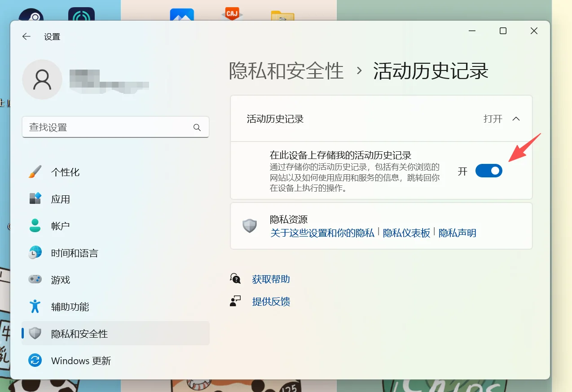
Task: Click the shield icon beside 隐私资源
Action: (x=250, y=226)
